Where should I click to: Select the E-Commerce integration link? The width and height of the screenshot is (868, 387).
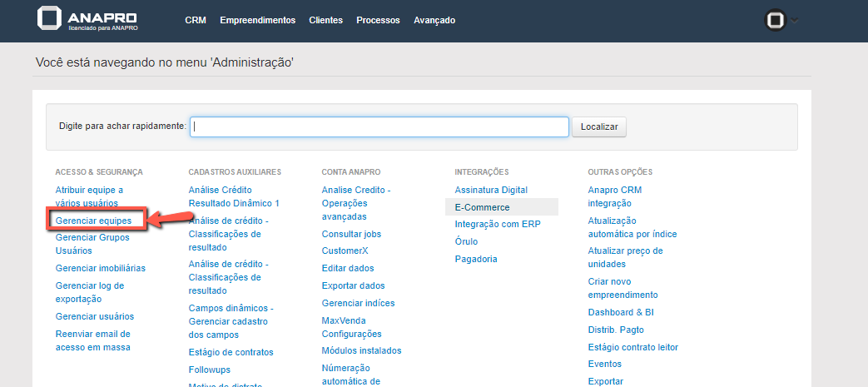click(x=482, y=207)
